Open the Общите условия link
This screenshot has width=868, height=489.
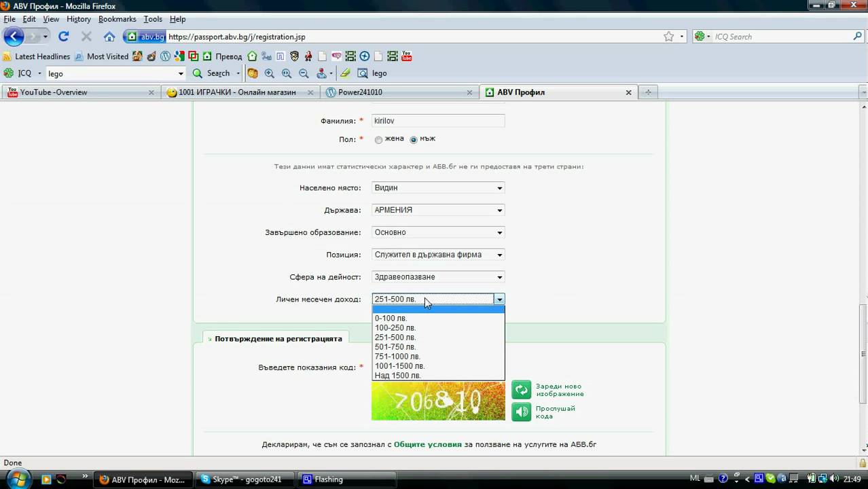pos(428,445)
